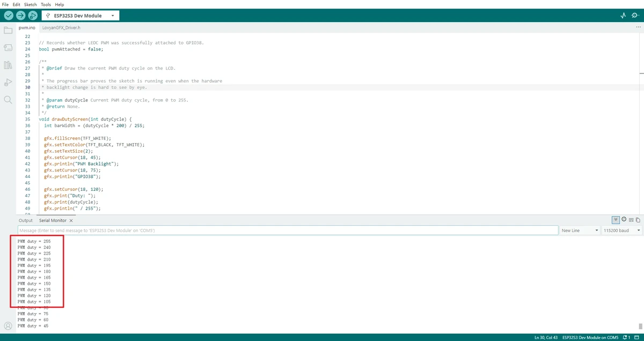
Task: Click the gfx.println("GPIO38") code line
Action: [72, 176]
